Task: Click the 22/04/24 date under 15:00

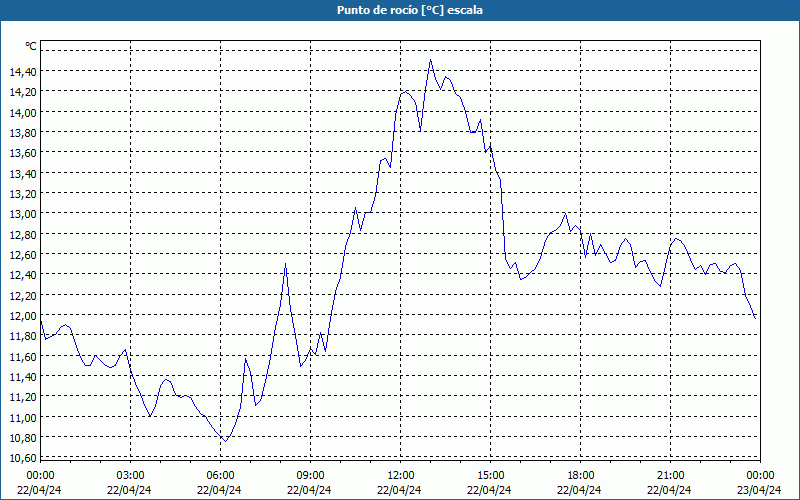Action: coord(489,490)
